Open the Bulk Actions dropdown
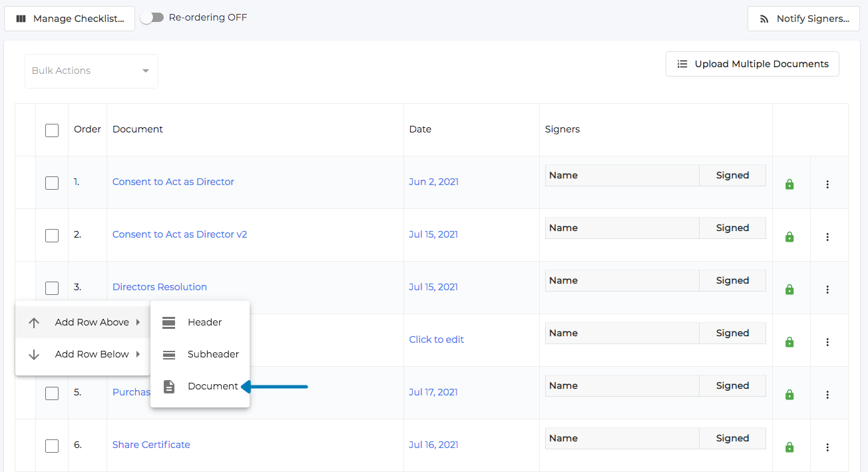The image size is (868, 472). (91, 71)
